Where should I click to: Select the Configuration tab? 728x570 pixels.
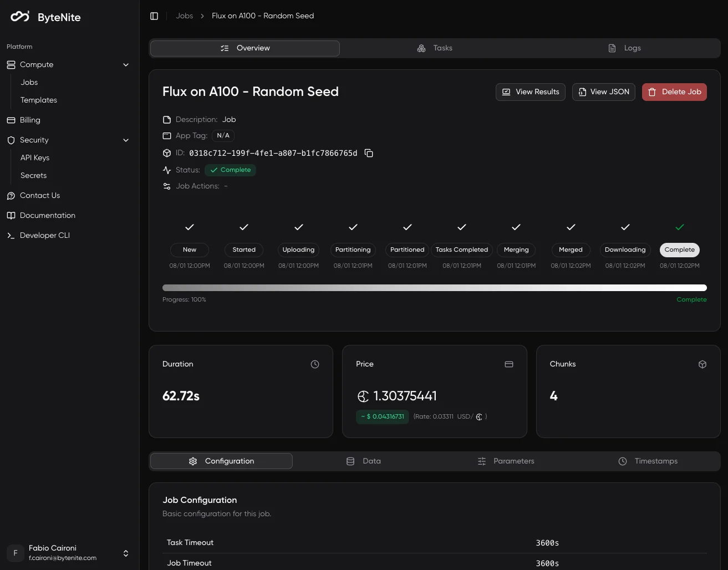coord(221,461)
